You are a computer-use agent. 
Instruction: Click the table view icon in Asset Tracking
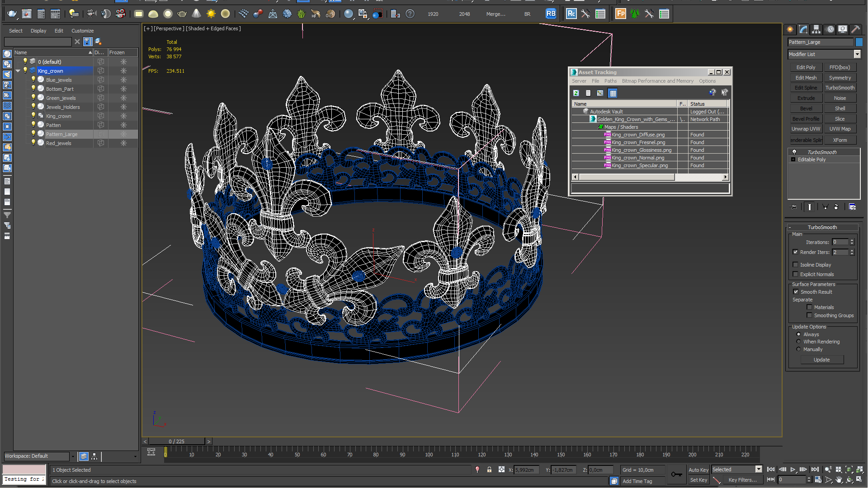[613, 93]
